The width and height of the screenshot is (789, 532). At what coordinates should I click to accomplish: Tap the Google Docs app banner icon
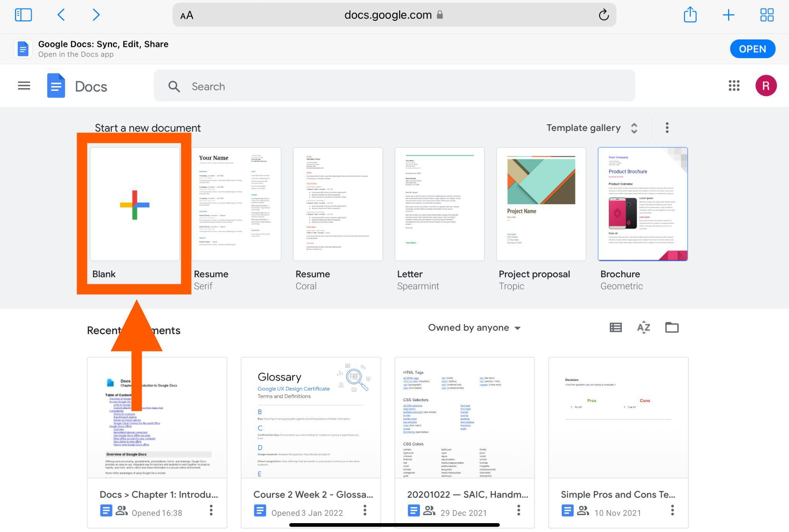point(23,49)
